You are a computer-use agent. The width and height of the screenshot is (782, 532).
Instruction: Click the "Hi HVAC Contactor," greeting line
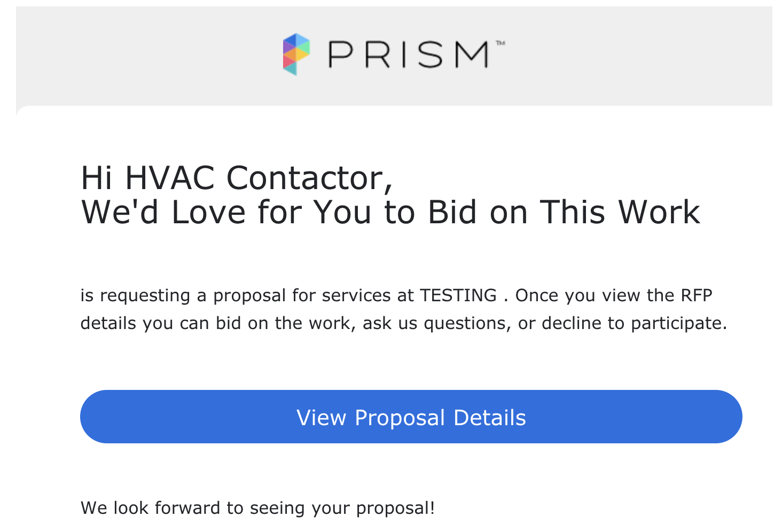pyautogui.click(x=237, y=178)
